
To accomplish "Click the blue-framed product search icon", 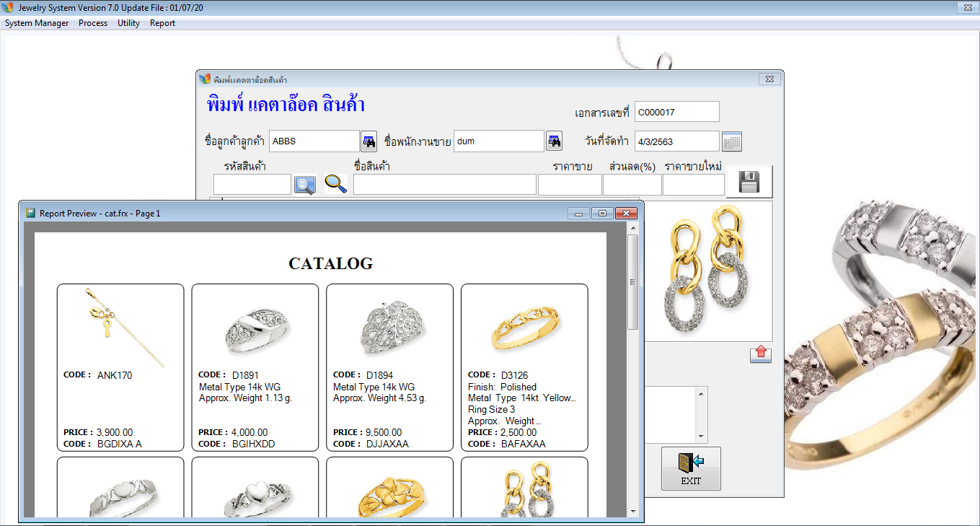I will [x=304, y=185].
